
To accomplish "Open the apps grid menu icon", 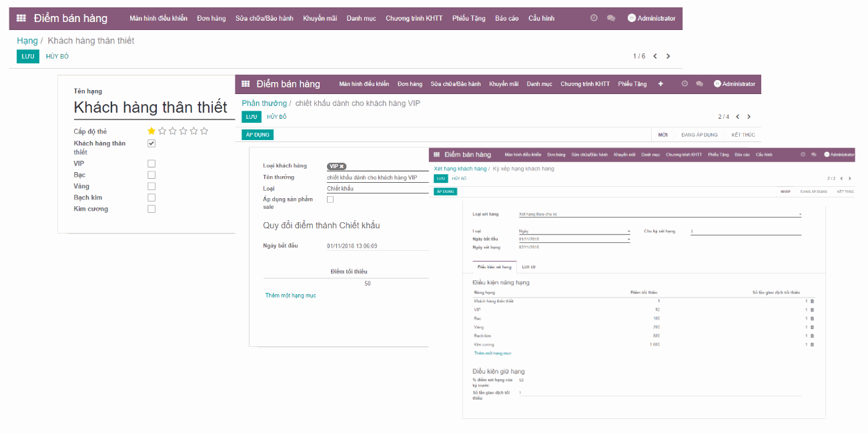I will pos(22,18).
